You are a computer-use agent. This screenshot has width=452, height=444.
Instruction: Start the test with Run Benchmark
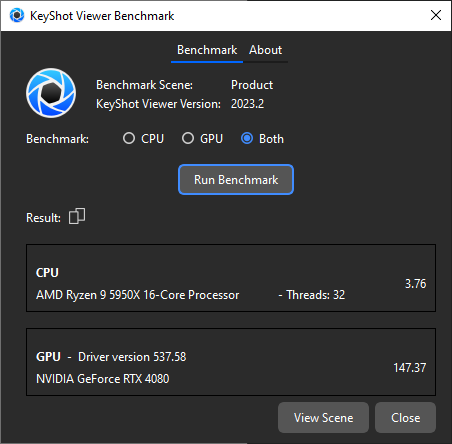click(236, 180)
